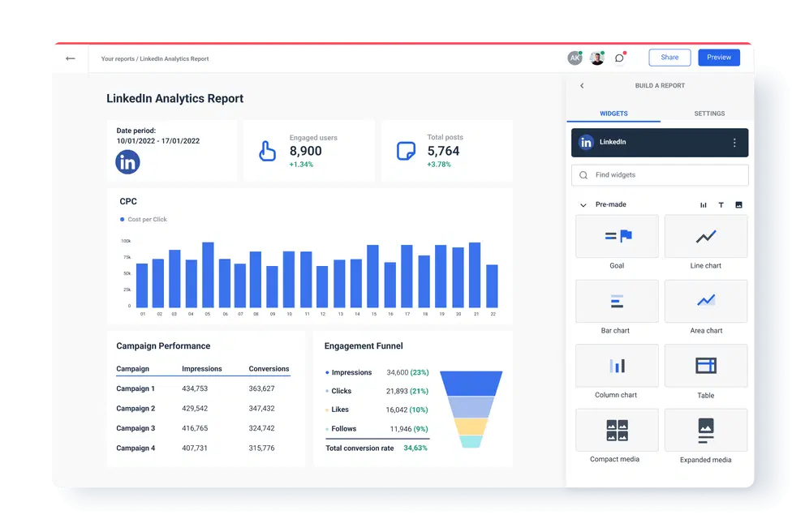Click the Likes funnel legend entry
The height and width of the screenshot is (532, 805).
(x=338, y=410)
